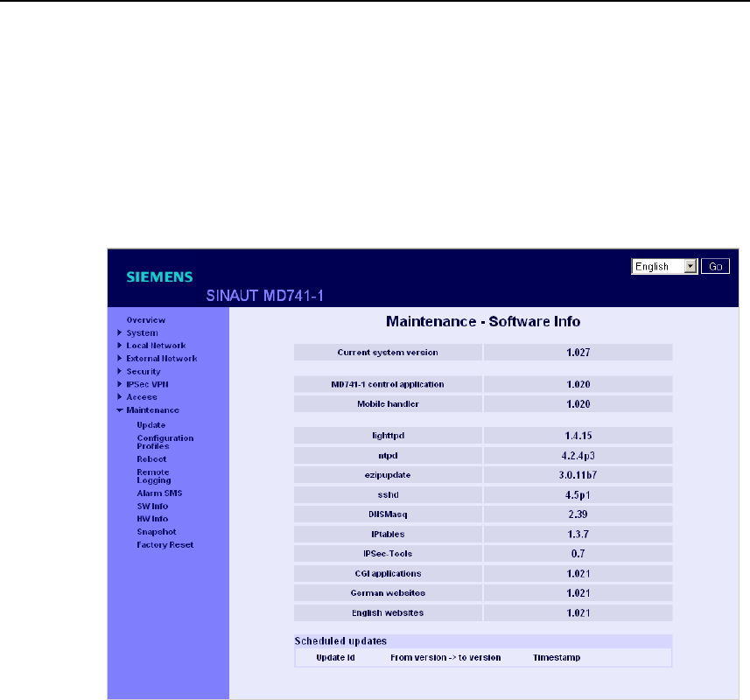
Task: Open the Local Network menu item
Action: coord(156,346)
